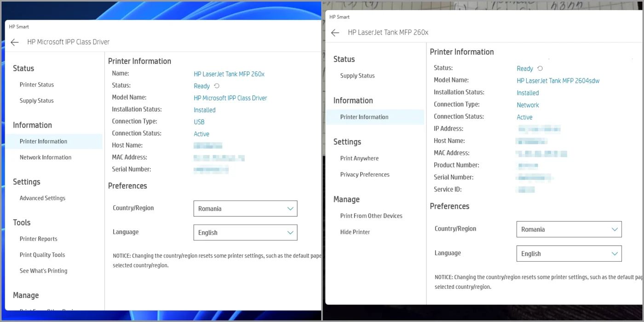Image resolution: width=644 pixels, height=322 pixels.
Task: Open Printer Status in left window
Action: (37, 85)
